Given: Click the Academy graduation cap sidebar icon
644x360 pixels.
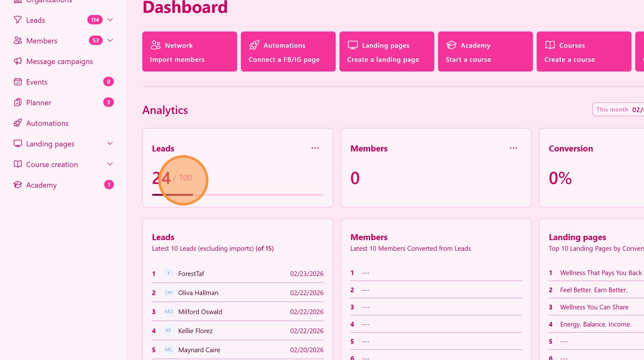Looking at the screenshot, I should click(x=18, y=185).
